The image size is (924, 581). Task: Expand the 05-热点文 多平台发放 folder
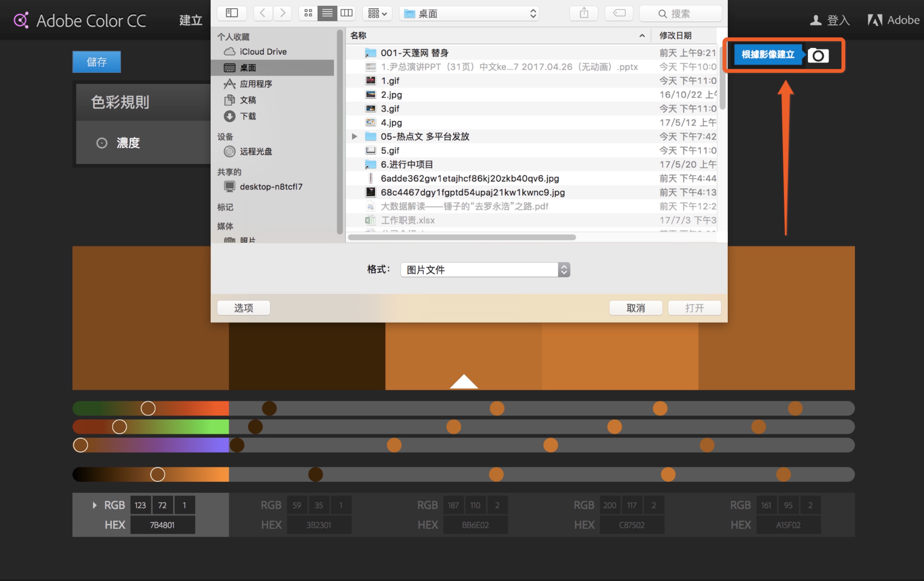point(355,136)
